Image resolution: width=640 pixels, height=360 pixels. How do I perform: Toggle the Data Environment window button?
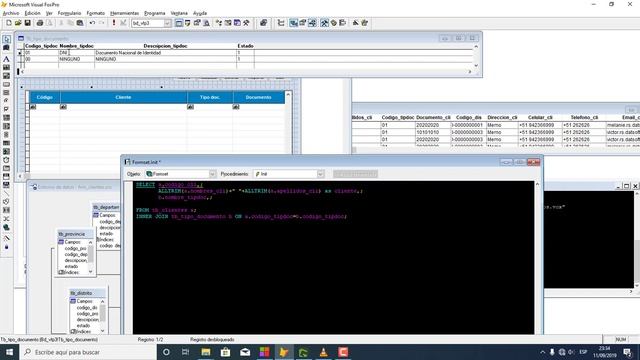tap(293, 23)
